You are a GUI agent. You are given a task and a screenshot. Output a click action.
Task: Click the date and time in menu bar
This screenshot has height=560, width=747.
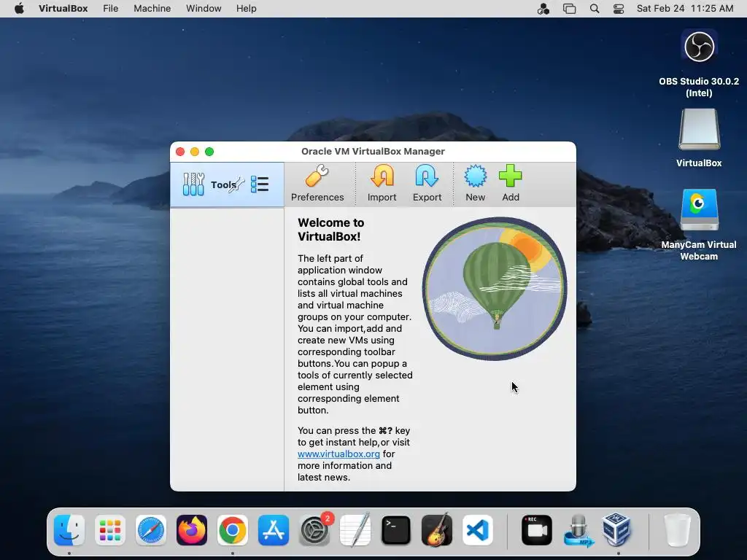(x=685, y=9)
